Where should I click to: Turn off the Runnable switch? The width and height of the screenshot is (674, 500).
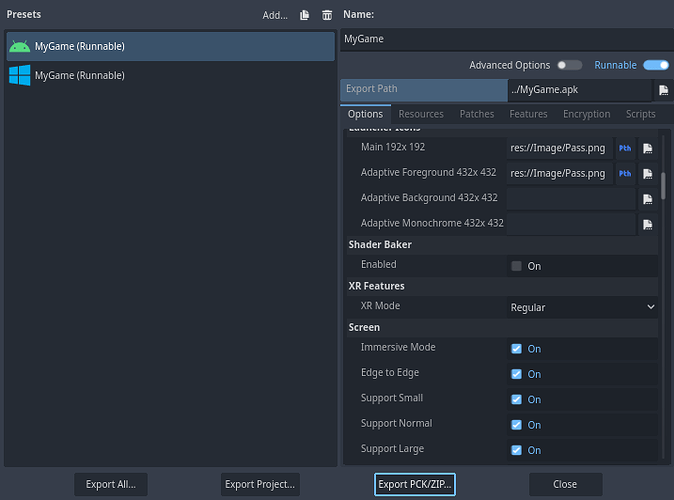[656, 65]
